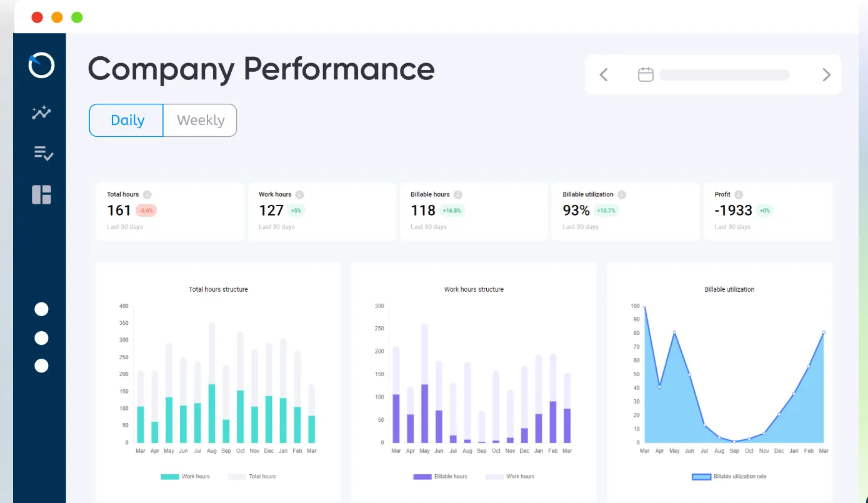This screenshot has height=503, width=868.
Task: Open the Billable hours summary card
Action: pos(473,211)
